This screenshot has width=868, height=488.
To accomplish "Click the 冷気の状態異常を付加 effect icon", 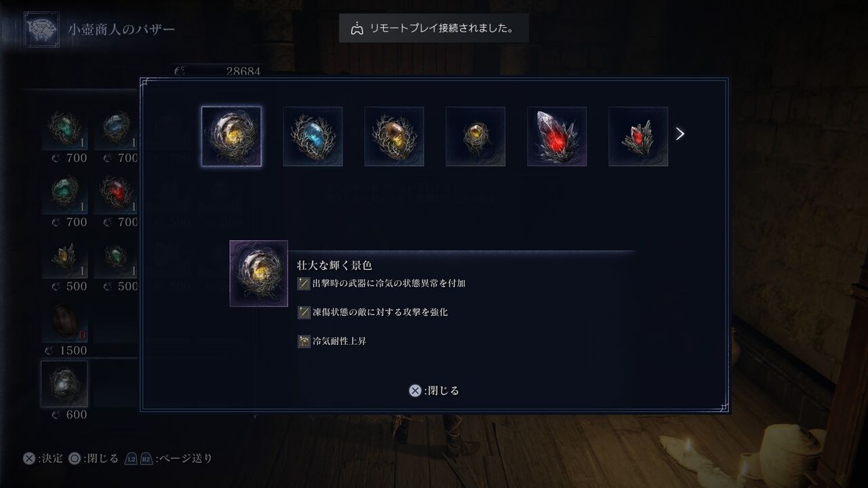I will click(x=304, y=283).
